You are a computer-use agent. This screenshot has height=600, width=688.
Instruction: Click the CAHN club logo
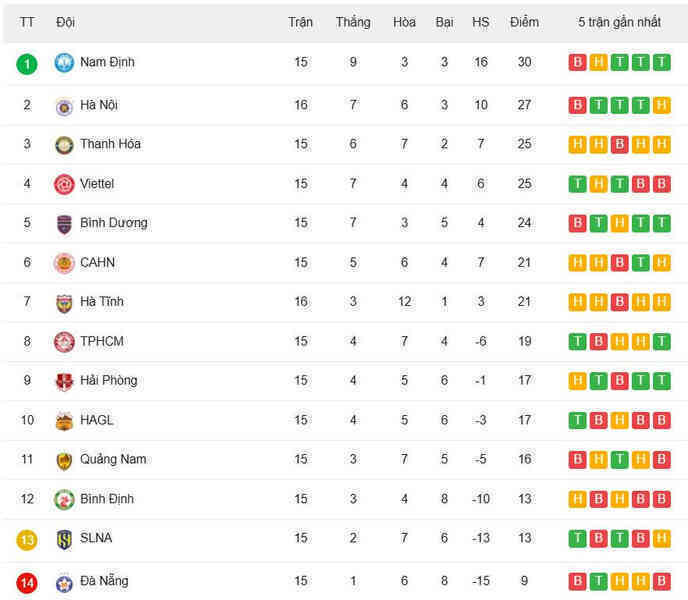[x=64, y=263]
